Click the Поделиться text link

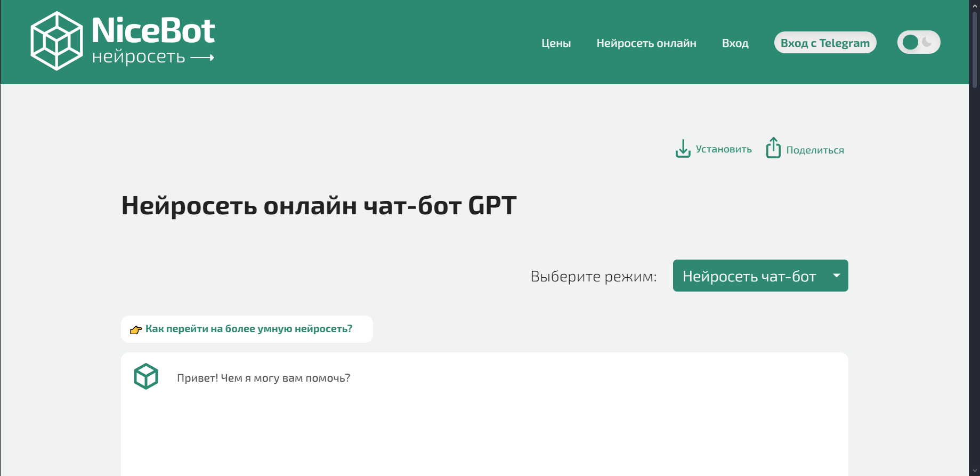click(815, 150)
